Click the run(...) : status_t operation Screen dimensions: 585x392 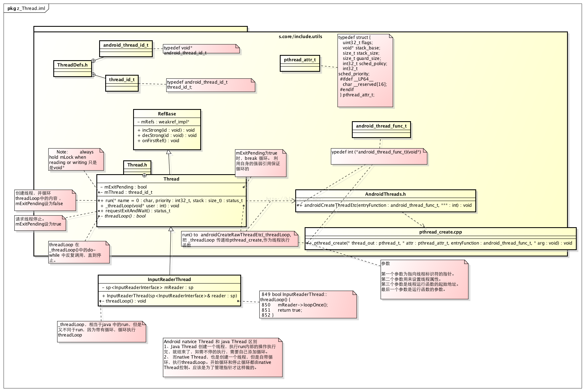[172, 200]
